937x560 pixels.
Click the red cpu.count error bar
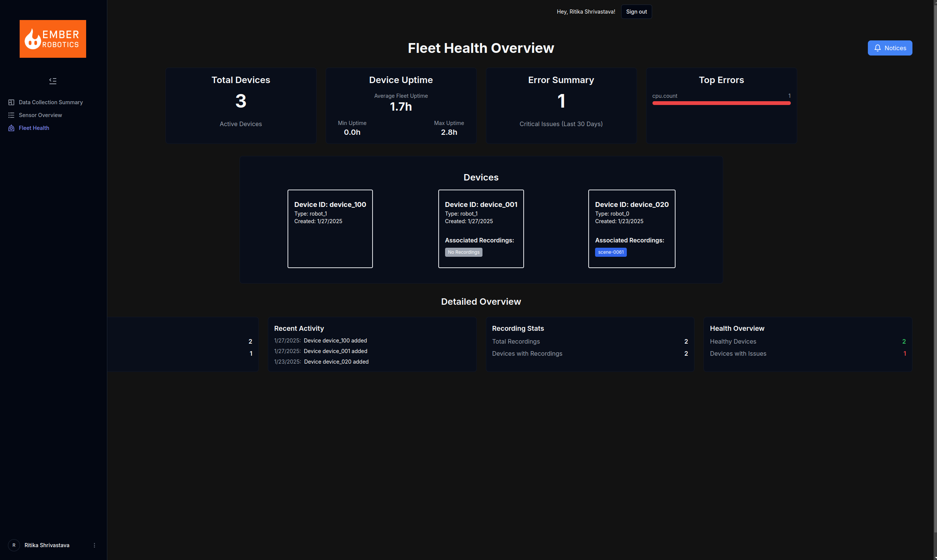pos(721,103)
